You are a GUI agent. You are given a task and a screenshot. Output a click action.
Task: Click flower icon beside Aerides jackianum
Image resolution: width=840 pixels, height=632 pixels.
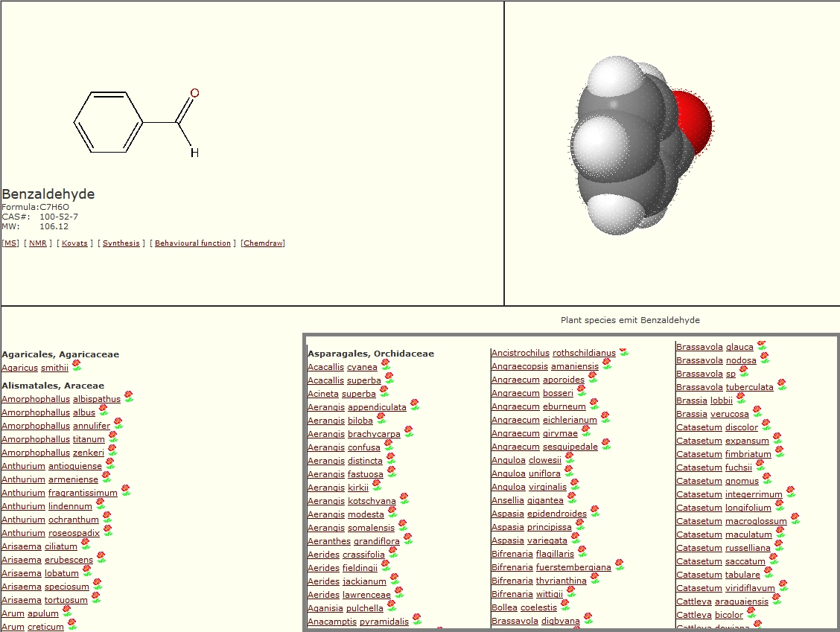click(394, 578)
